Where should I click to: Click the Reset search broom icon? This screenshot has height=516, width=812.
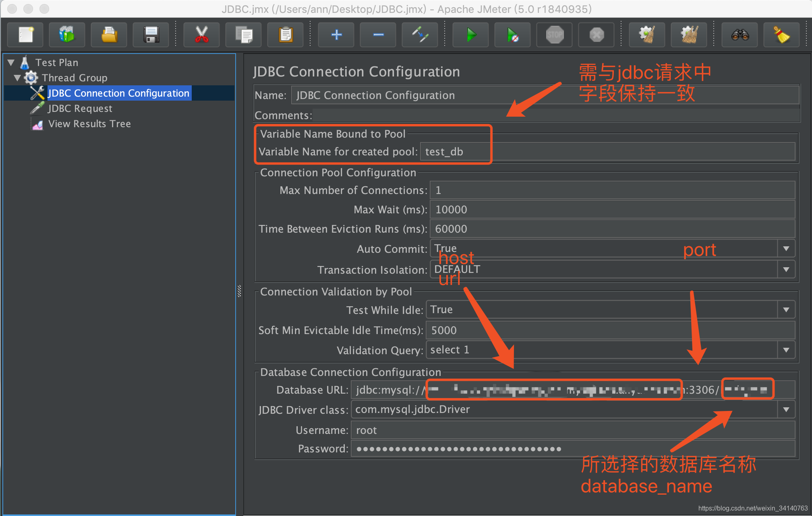click(782, 35)
